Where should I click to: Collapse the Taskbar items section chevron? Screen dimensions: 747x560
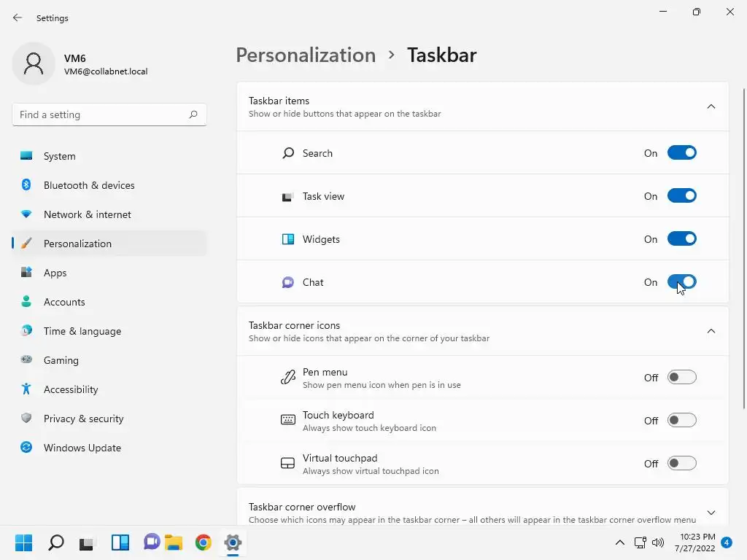pyautogui.click(x=711, y=106)
